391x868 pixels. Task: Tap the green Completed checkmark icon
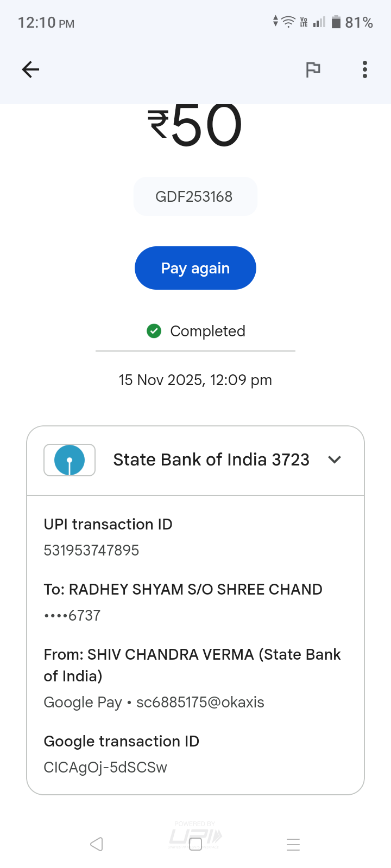click(154, 331)
